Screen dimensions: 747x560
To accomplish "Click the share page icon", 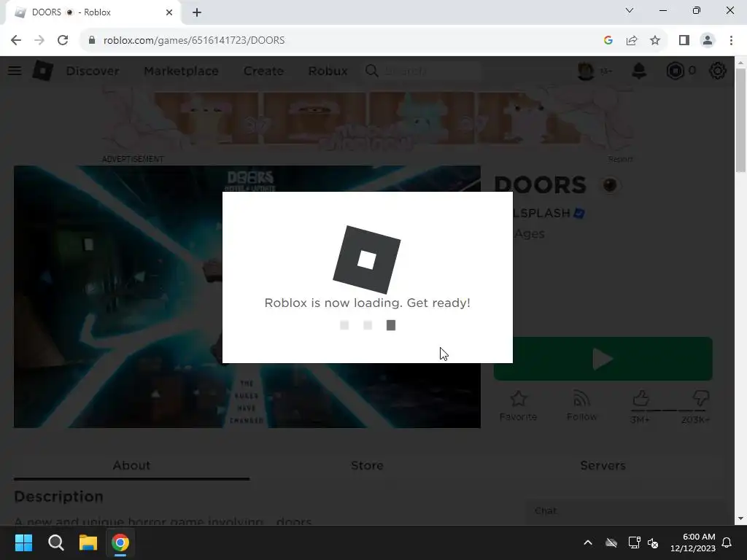I will [x=632, y=40].
